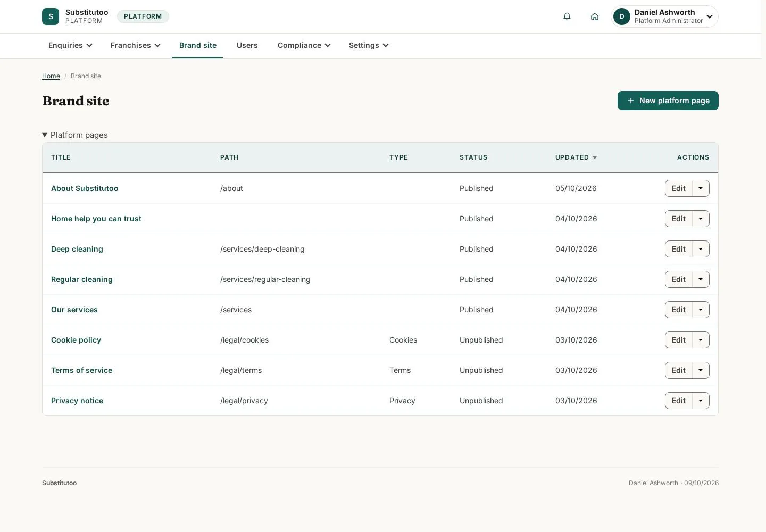The width and height of the screenshot is (766, 532).
Task: Edit the Home help you can trust page
Action: pyautogui.click(x=679, y=219)
